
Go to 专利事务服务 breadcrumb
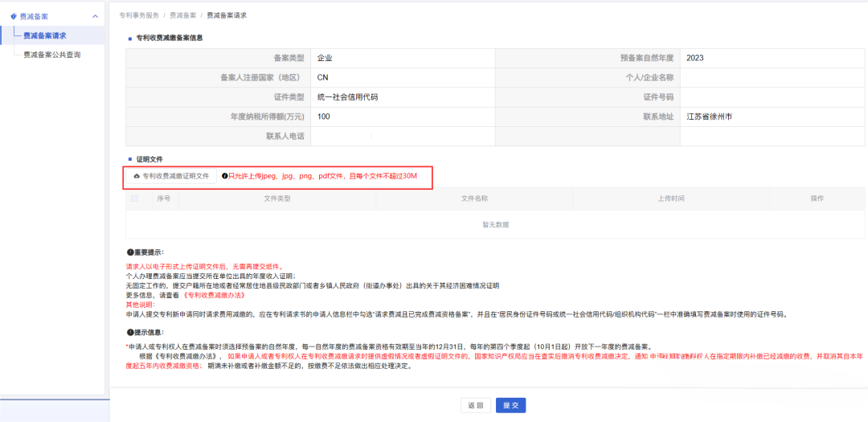point(139,15)
